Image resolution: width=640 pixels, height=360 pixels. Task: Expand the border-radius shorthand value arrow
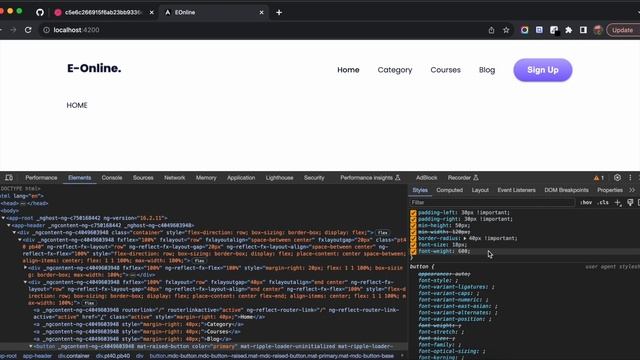click(x=465, y=238)
